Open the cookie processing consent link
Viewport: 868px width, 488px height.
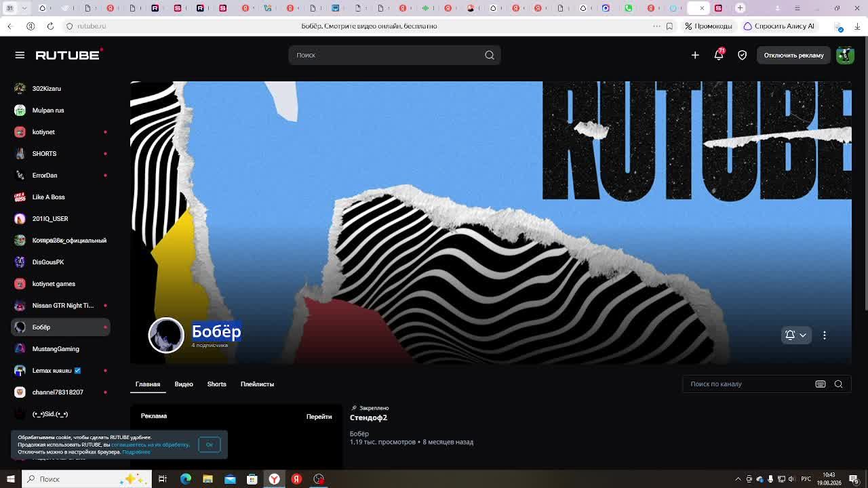tap(151, 445)
